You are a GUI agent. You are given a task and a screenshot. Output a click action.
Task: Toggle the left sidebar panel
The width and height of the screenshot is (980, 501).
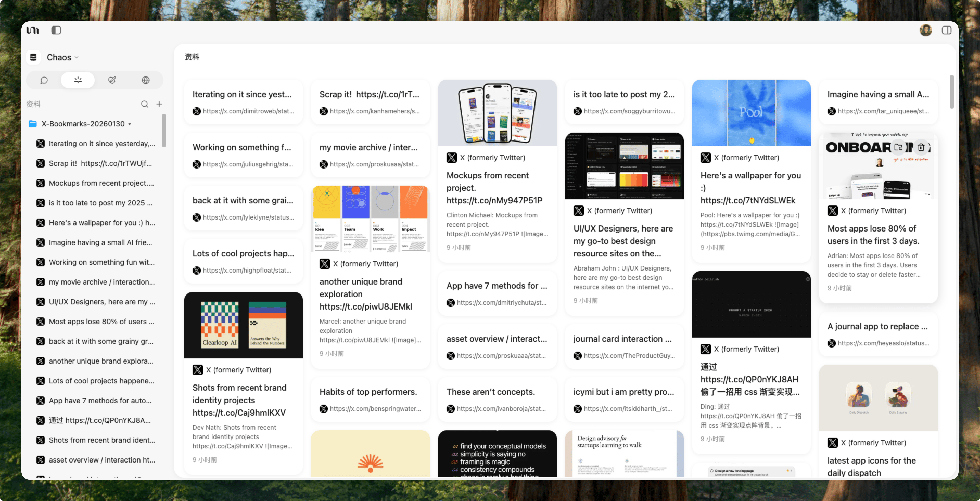pyautogui.click(x=56, y=30)
